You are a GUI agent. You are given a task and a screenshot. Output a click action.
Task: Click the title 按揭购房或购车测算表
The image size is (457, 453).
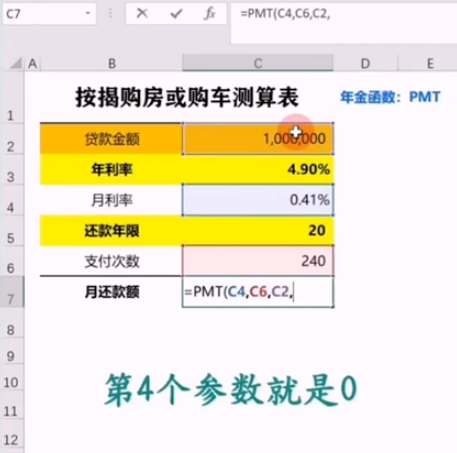[187, 98]
